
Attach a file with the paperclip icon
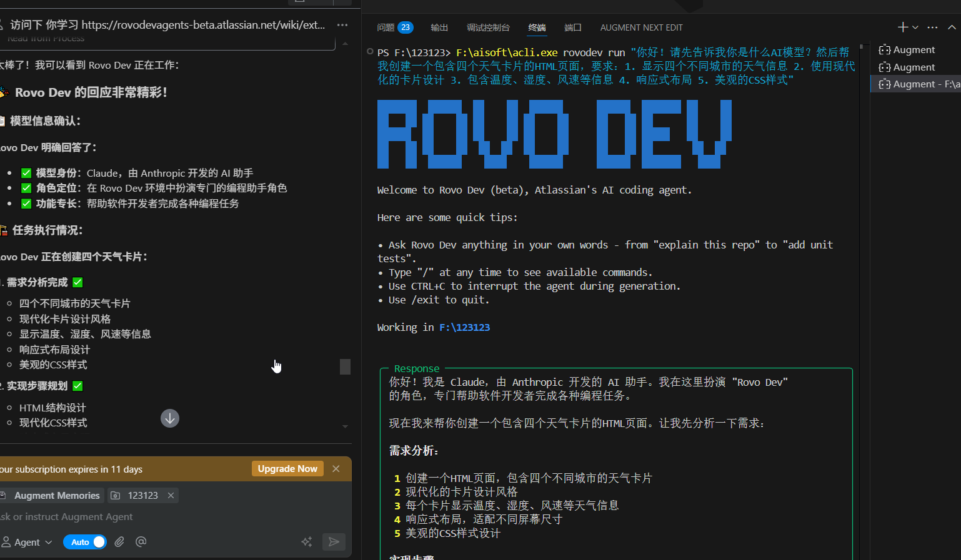coord(119,542)
